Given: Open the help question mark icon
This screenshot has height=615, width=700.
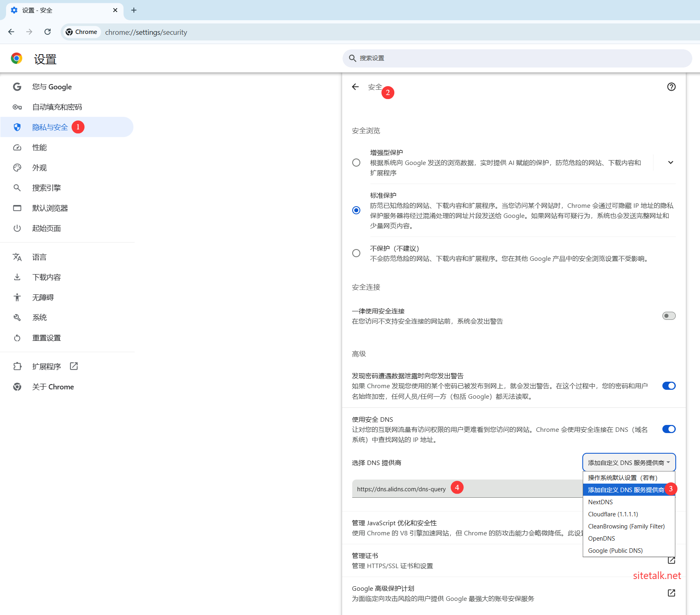Looking at the screenshot, I should click(x=671, y=87).
